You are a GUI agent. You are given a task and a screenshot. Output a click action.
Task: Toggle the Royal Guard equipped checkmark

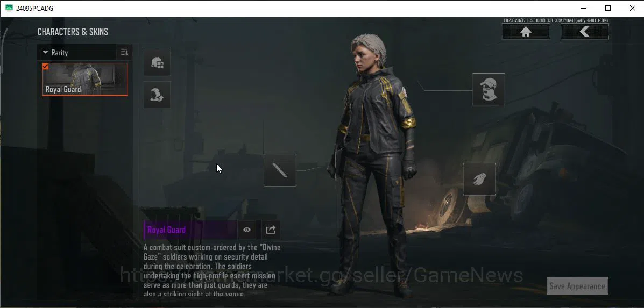pos(46,67)
